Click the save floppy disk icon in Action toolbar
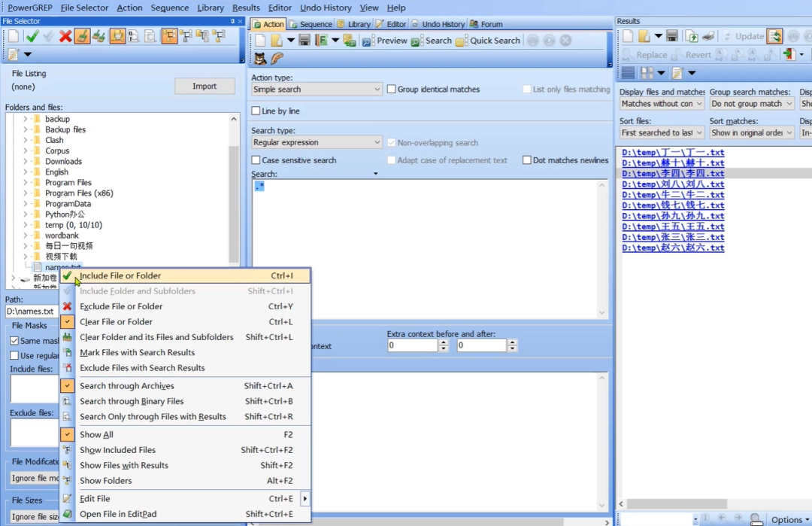812x526 pixels. pyautogui.click(x=304, y=41)
